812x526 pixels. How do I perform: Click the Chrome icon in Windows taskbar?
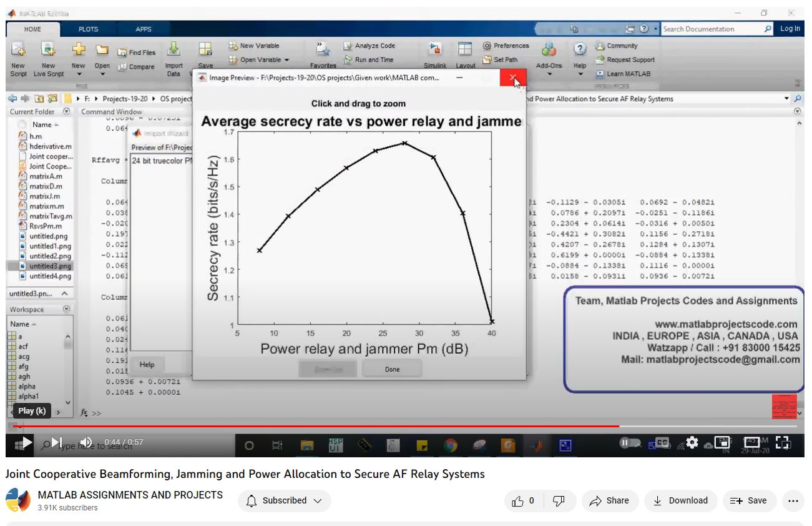click(x=450, y=445)
